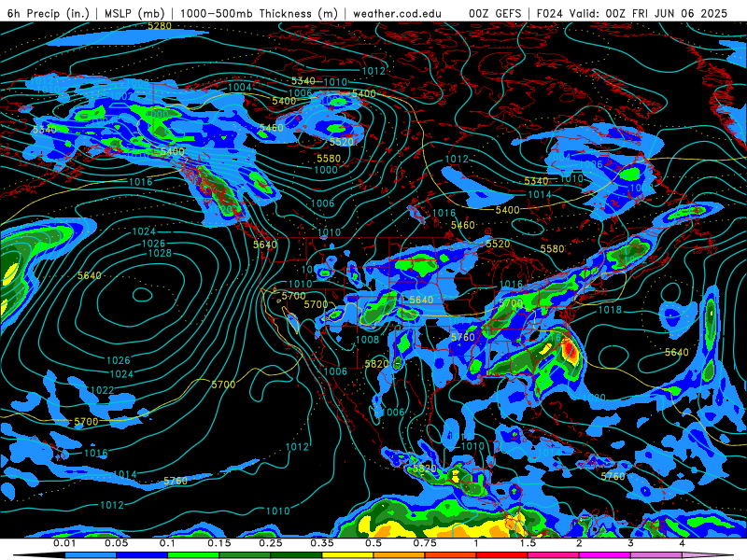Click the "0.01" legend scale value

point(64,543)
